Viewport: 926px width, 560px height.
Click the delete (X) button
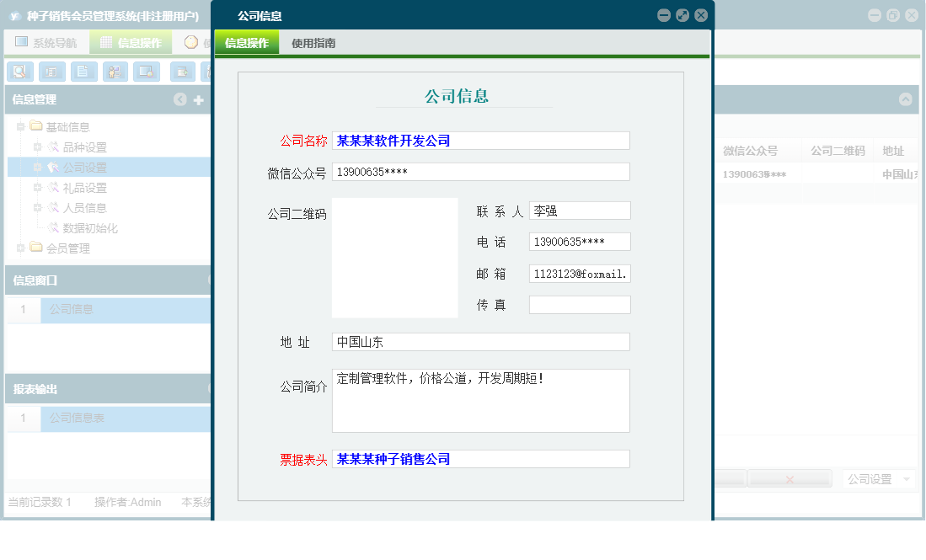[790, 478]
